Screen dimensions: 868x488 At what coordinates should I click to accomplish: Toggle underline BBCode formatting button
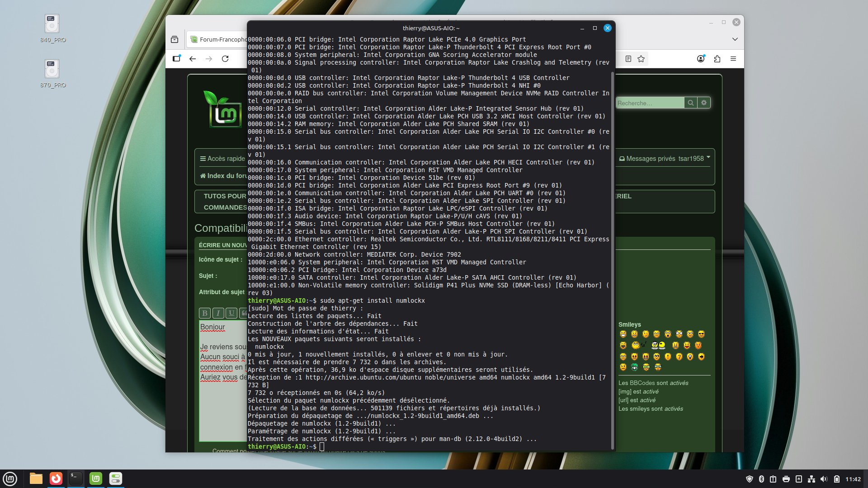point(231,313)
